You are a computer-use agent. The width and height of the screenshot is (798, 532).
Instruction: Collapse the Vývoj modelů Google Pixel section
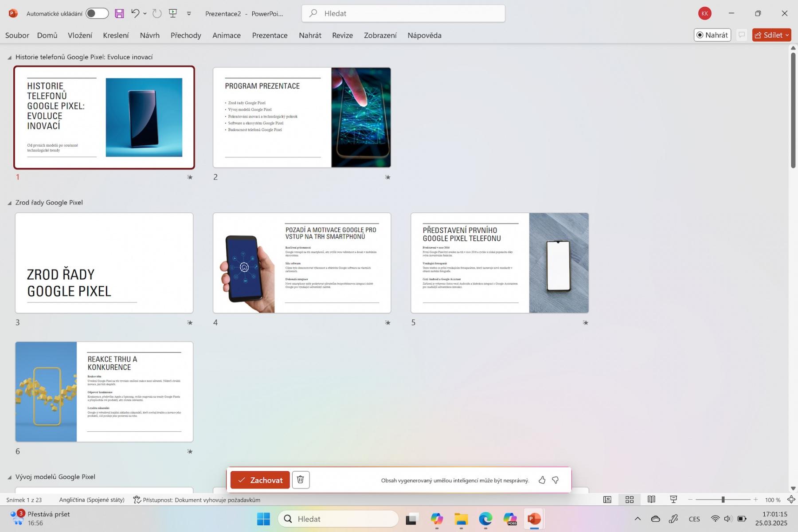[9, 477]
